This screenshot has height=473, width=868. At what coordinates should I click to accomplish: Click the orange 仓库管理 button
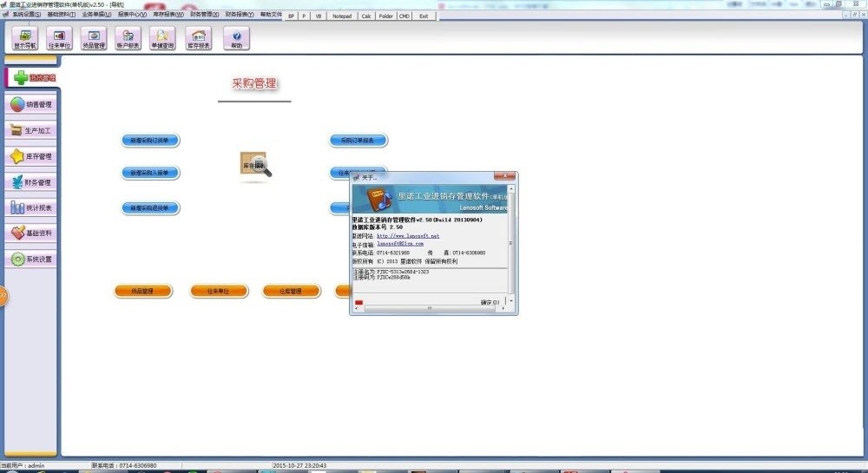[291, 291]
